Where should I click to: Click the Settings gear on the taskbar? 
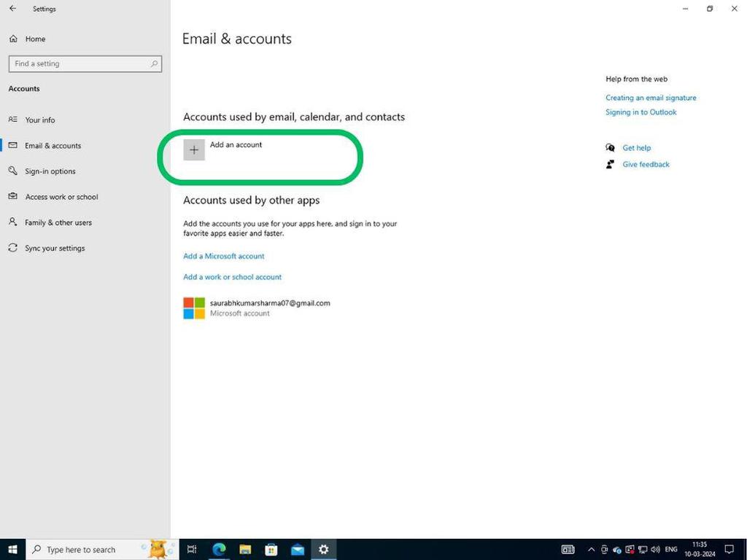pos(323,550)
